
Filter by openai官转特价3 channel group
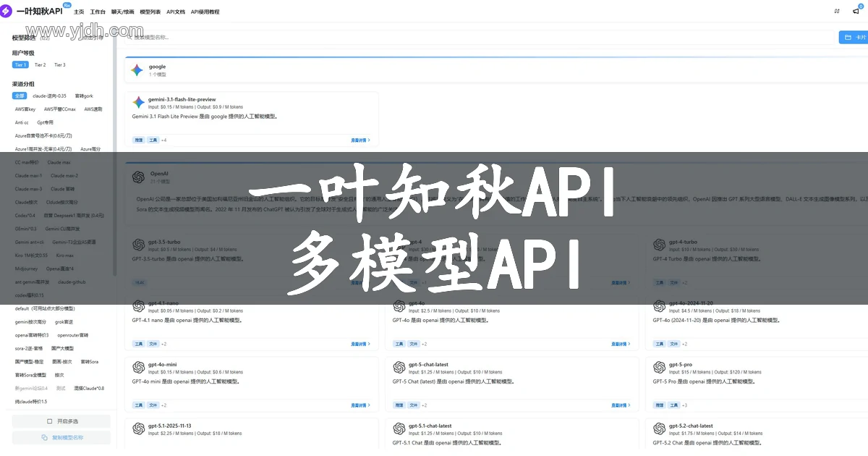point(32,336)
